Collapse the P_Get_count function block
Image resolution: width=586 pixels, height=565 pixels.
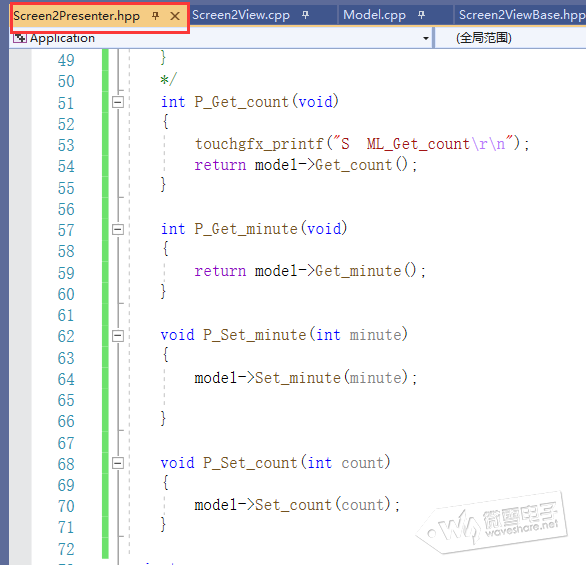click(x=118, y=102)
